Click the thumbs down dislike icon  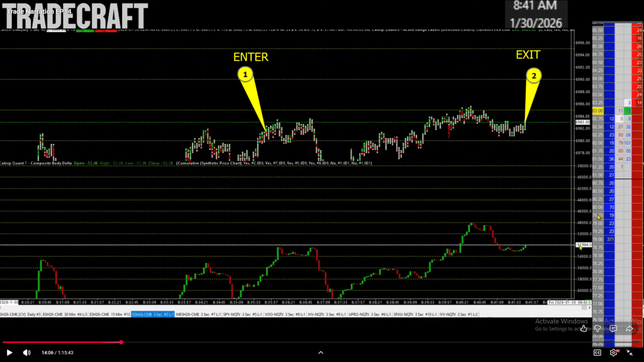pyautogui.click(x=597, y=327)
